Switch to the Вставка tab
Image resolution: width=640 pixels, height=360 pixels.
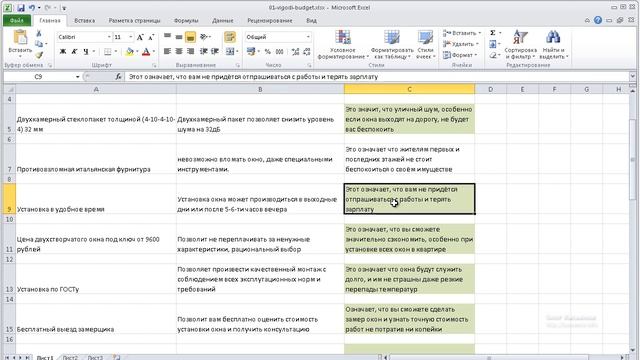[x=84, y=20]
